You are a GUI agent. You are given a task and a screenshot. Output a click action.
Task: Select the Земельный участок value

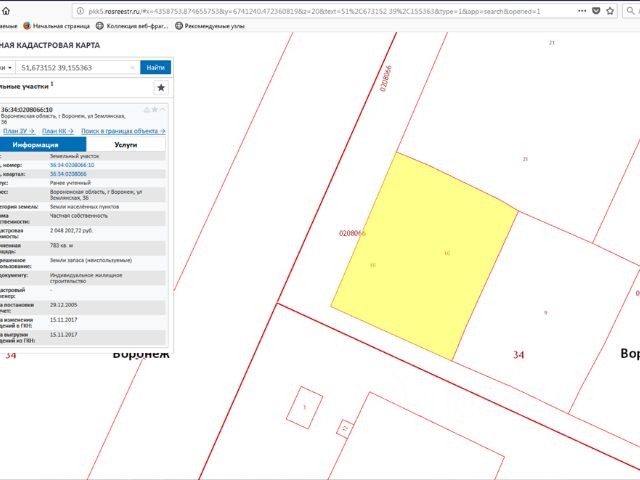(x=74, y=156)
